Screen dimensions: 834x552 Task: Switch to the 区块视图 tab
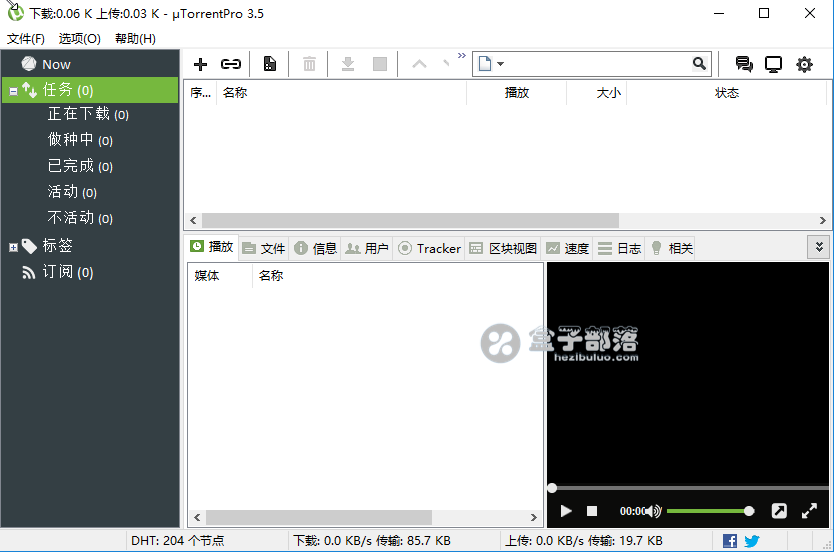[503, 248]
